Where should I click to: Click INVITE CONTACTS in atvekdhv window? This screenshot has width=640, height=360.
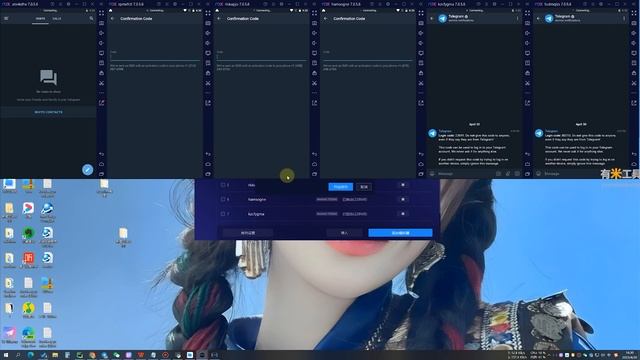click(49, 112)
